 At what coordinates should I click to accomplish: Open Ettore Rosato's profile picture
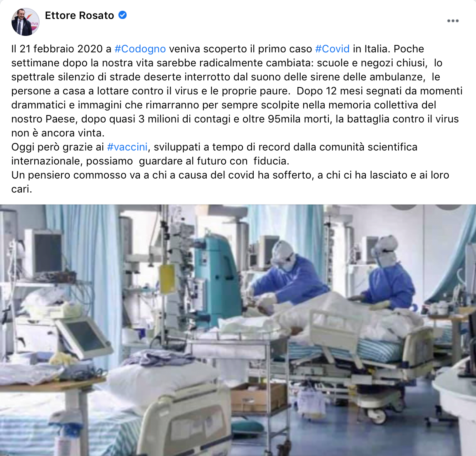[25, 22]
